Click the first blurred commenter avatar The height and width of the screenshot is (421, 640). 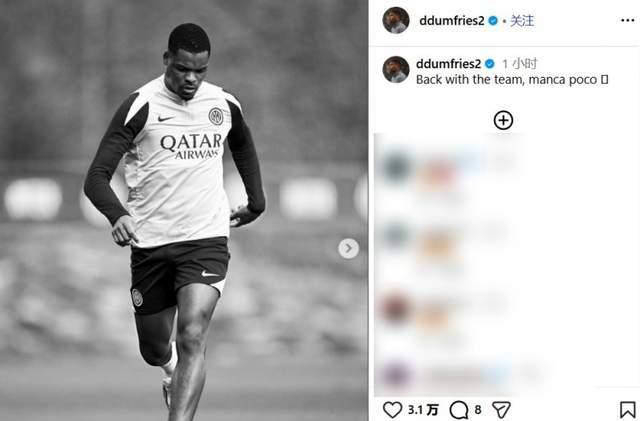pyautogui.click(x=396, y=167)
